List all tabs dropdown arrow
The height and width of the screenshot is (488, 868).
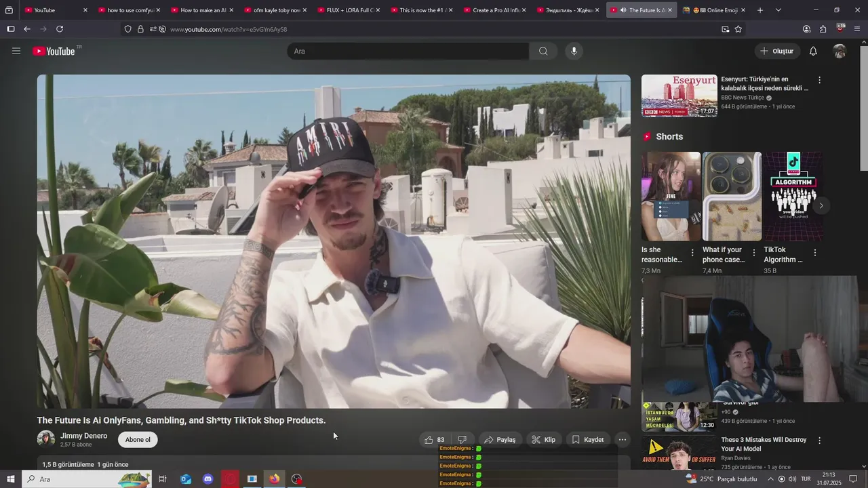click(x=778, y=10)
